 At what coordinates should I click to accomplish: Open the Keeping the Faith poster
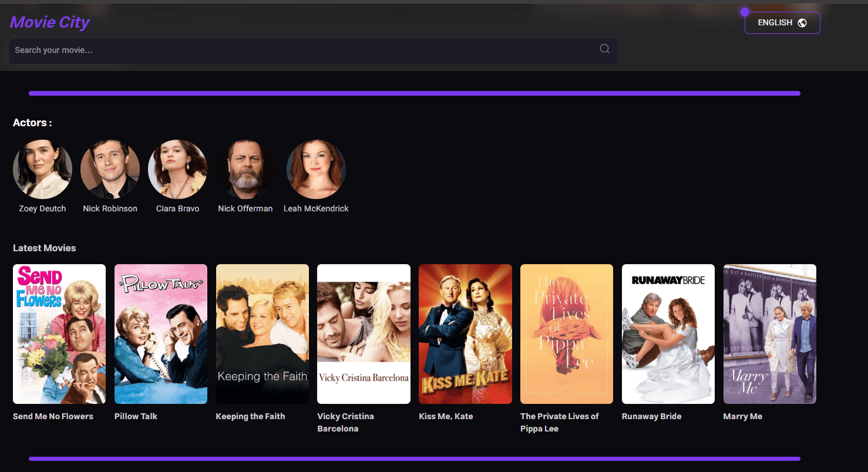263,334
